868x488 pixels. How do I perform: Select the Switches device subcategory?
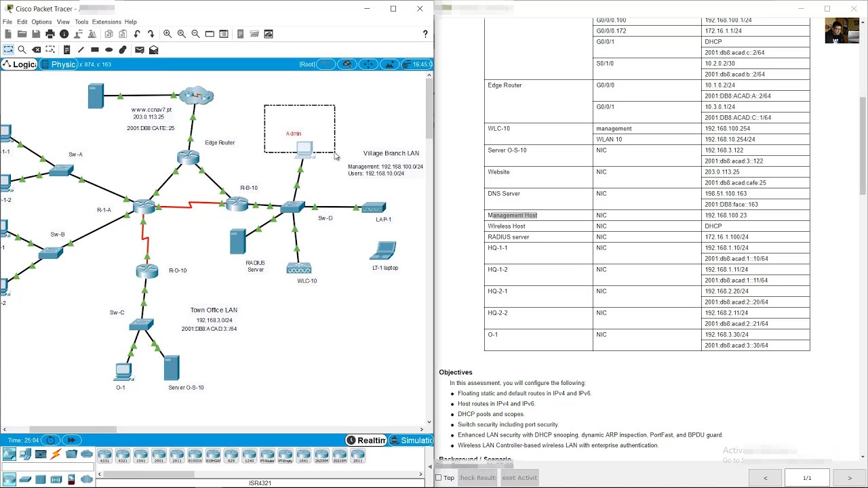(x=25, y=479)
